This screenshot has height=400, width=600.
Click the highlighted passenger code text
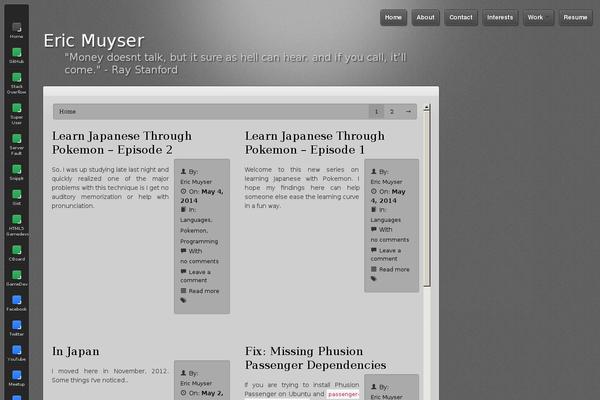343,394
